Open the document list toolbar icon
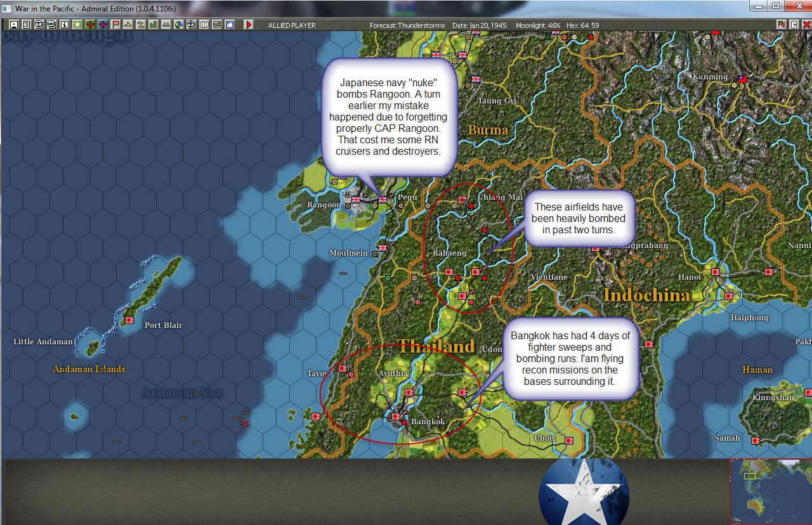The width and height of the screenshot is (812, 525). pyautogui.click(x=27, y=25)
